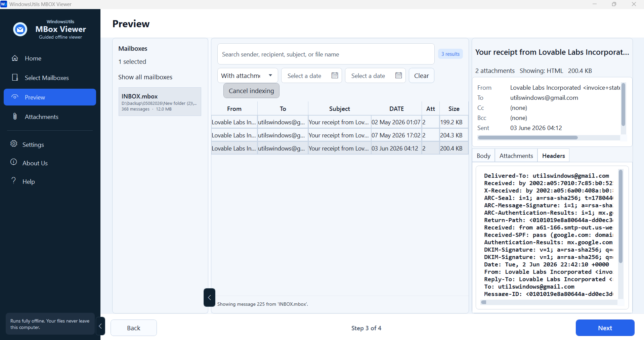Screen dimensions: 644x340
Task: Click Show all mailboxes
Action: coord(145,77)
